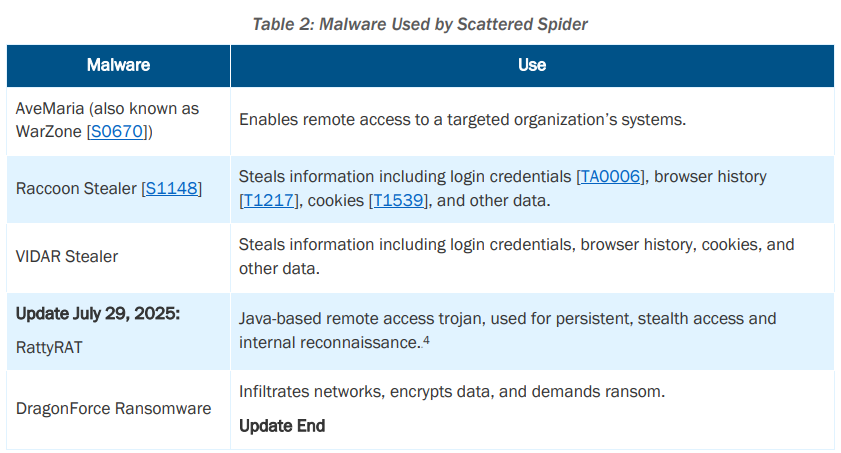Click the Enables remote access description
The height and width of the screenshot is (453, 841).
click(462, 120)
